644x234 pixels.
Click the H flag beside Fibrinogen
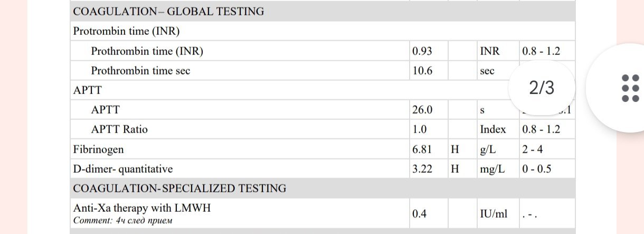coord(454,149)
